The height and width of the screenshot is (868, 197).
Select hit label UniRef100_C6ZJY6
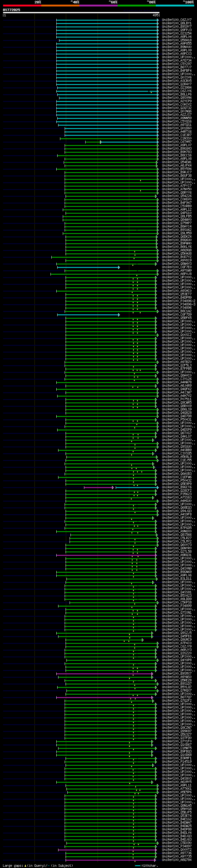click(177, 91)
